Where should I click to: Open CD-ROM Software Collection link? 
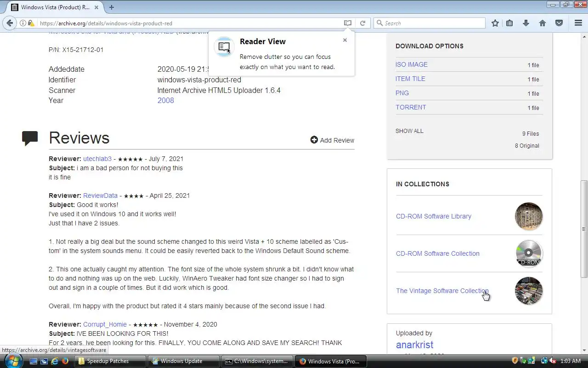click(438, 253)
